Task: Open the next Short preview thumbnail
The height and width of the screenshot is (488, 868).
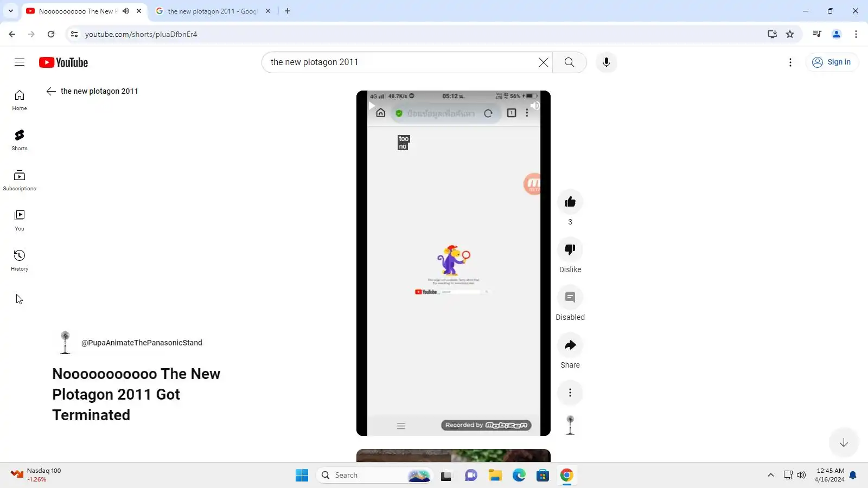Action: (454, 455)
